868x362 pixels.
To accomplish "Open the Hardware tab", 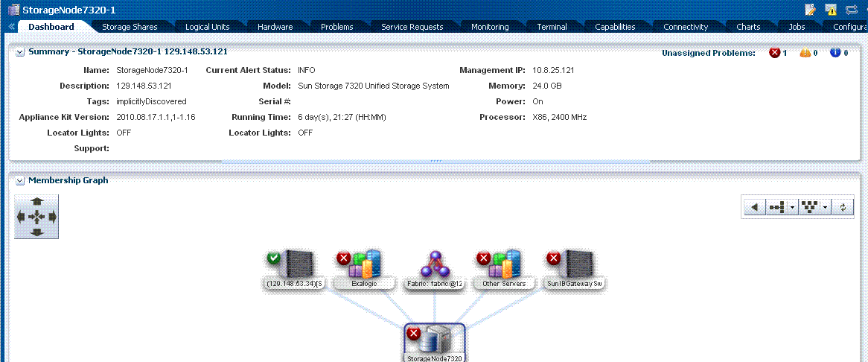I will tap(275, 27).
